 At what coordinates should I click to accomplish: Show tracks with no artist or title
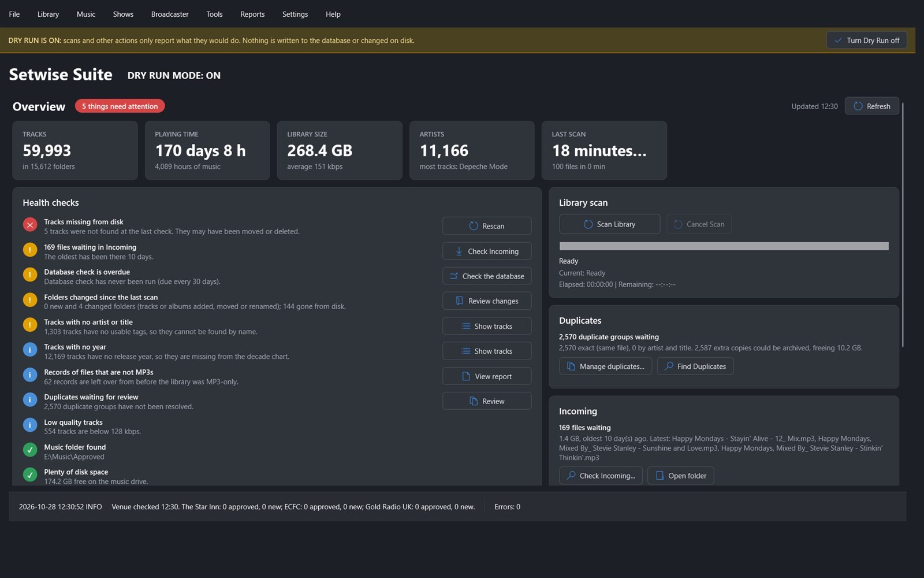click(x=487, y=327)
